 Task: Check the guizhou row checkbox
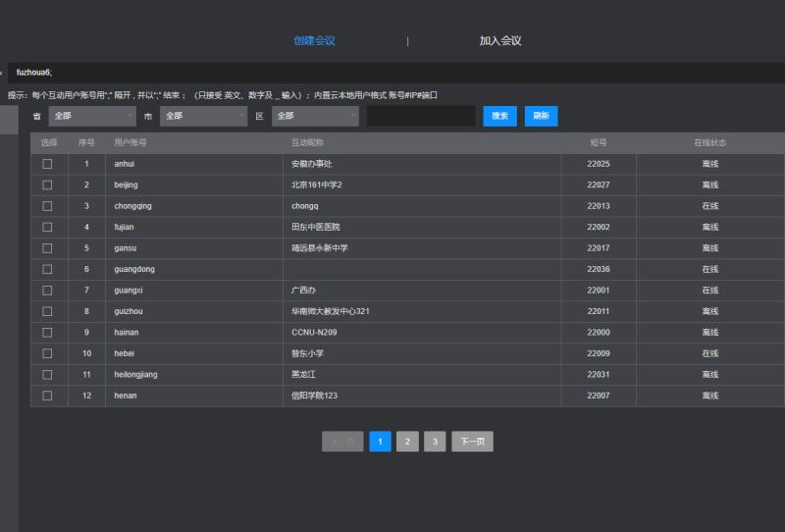coord(47,311)
